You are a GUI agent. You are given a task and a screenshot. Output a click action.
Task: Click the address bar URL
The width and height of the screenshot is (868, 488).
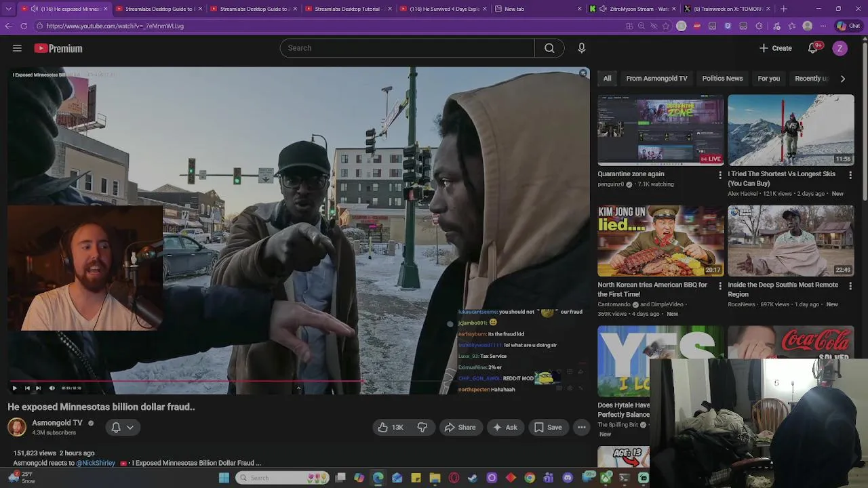pos(115,26)
